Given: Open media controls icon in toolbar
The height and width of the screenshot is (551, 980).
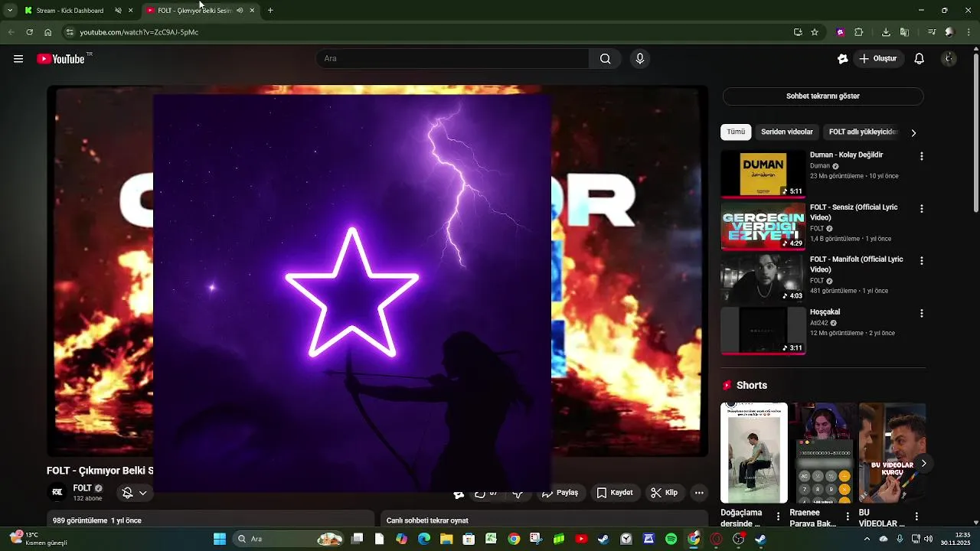Looking at the screenshot, I should click(x=932, y=32).
